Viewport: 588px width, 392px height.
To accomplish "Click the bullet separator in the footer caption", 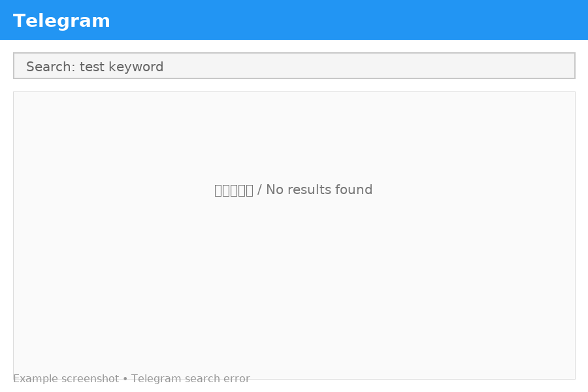I will [125, 379].
